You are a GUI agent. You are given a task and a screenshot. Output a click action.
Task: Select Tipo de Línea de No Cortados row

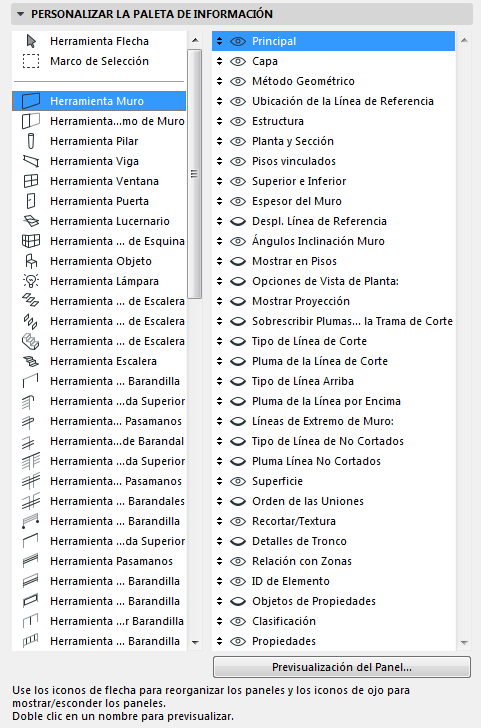coord(333,441)
